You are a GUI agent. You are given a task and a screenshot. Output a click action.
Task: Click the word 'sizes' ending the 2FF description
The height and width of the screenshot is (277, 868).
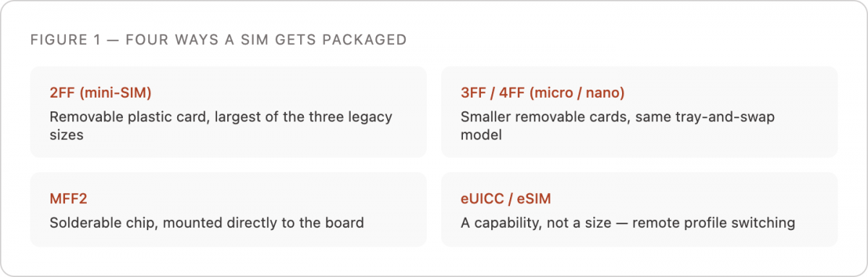pos(67,135)
